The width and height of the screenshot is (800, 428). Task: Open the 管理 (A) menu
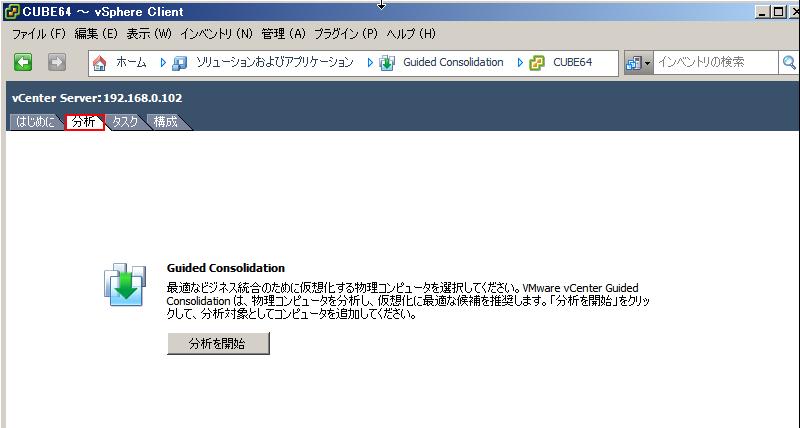pyautogui.click(x=283, y=34)
